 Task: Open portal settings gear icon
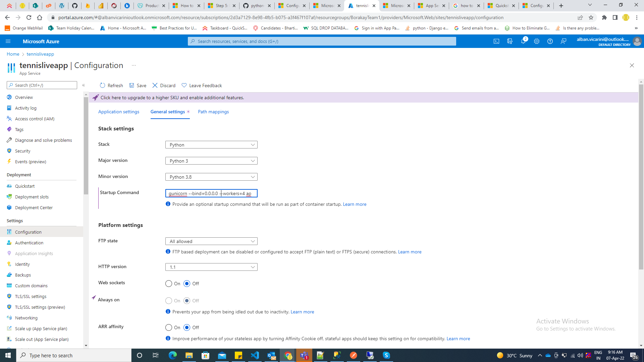[537, 41]
